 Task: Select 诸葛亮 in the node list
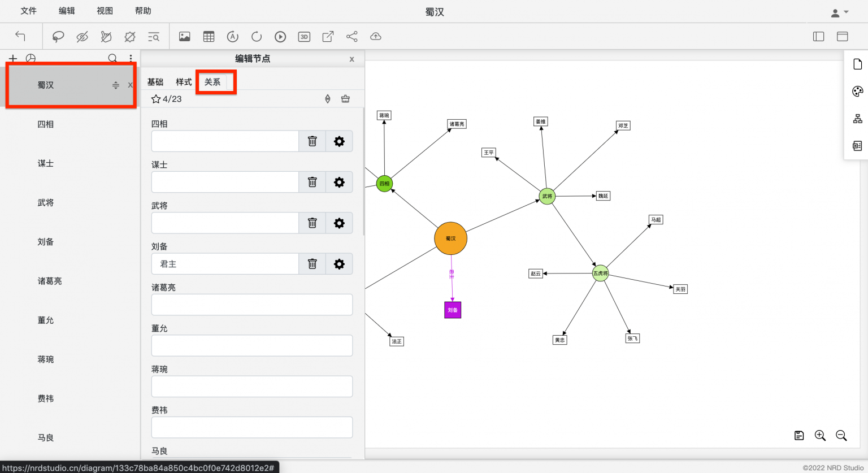click(x=50, y=281)
